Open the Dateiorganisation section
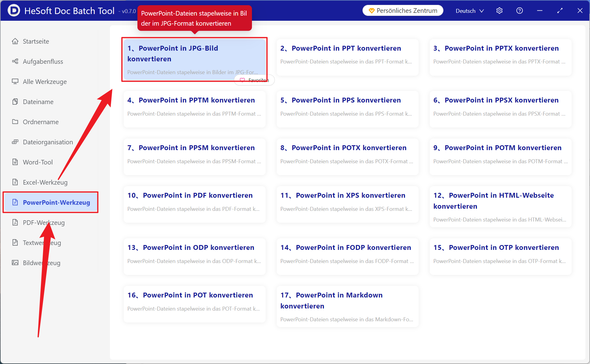Screen dimensions: 590x364 [x=48, y=142]
